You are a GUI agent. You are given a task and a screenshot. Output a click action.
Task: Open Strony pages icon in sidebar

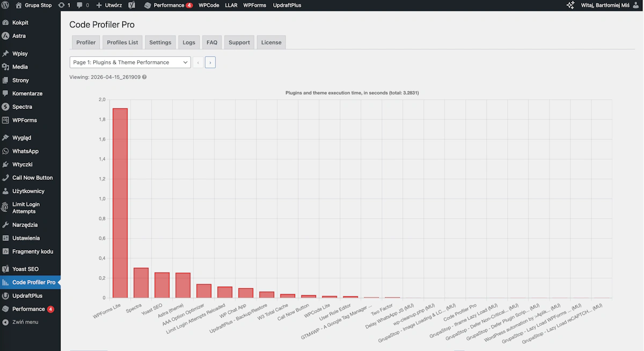[5, 80]
